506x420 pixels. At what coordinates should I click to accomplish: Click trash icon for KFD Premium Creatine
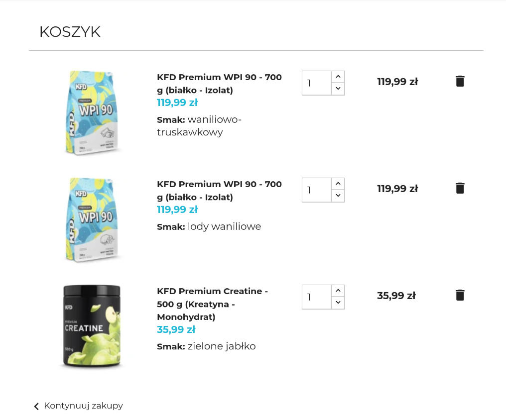click(x=460, y=295)
